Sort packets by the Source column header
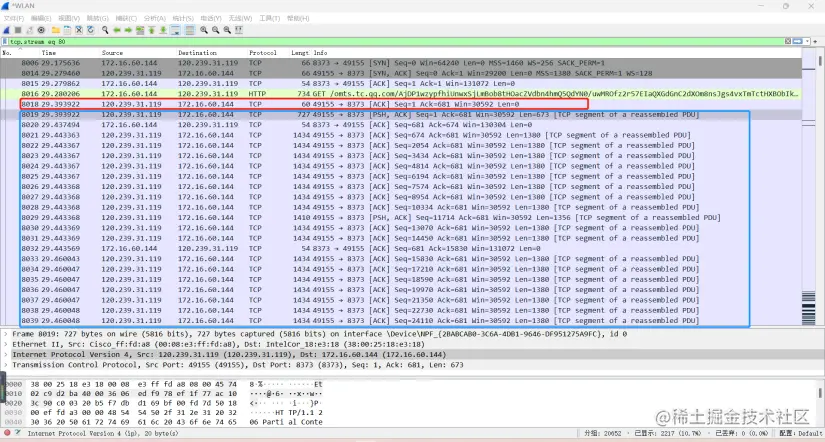825x442 pixels. 138,53
